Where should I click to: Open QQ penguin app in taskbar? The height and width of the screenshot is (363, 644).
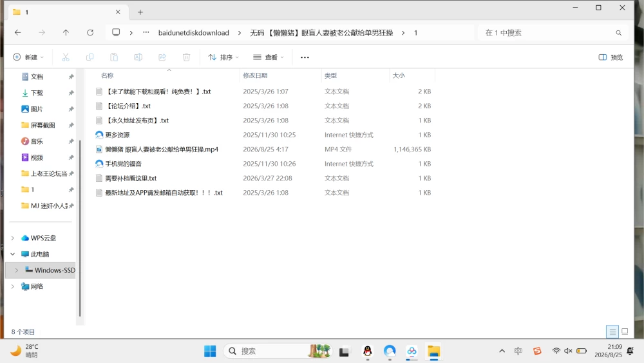pos(368,351)
